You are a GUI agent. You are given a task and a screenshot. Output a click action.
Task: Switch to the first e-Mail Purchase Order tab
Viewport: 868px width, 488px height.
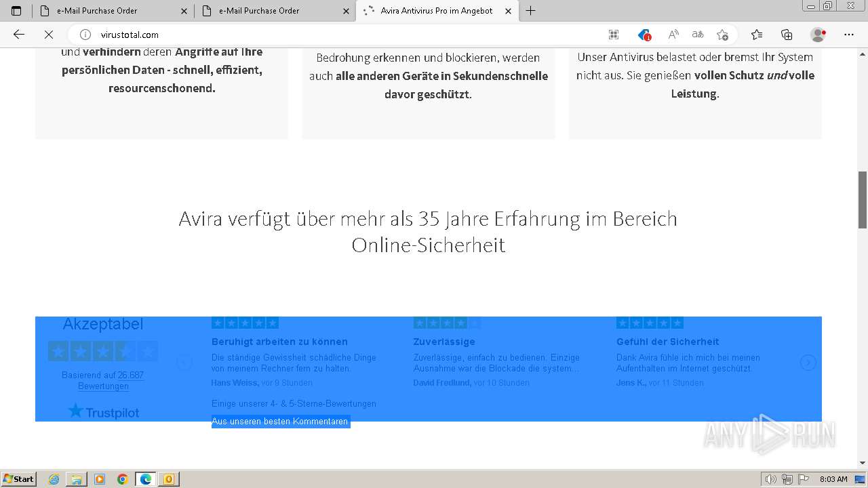[113, 11]
